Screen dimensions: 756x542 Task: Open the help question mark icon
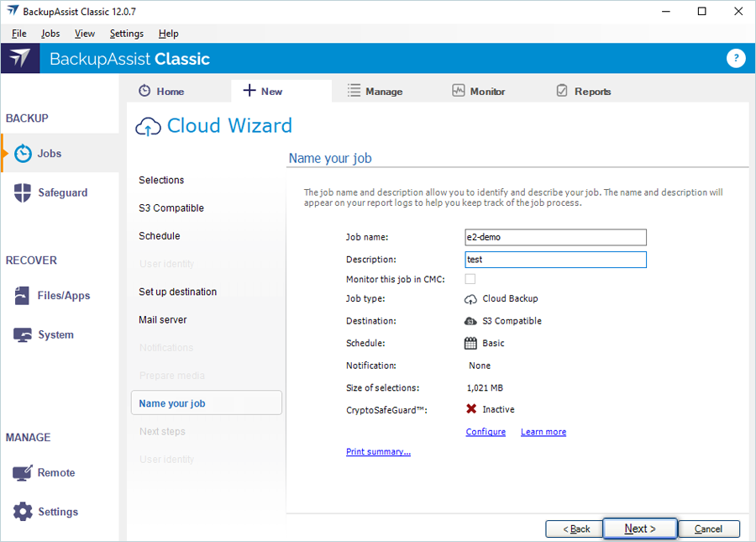pyautogui.click(x=735, y=58)
